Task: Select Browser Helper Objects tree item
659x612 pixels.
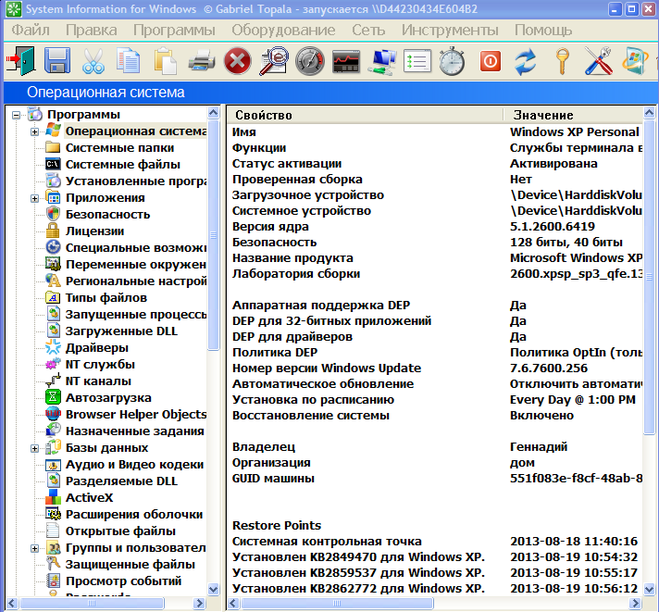Action: pos(136,414)
